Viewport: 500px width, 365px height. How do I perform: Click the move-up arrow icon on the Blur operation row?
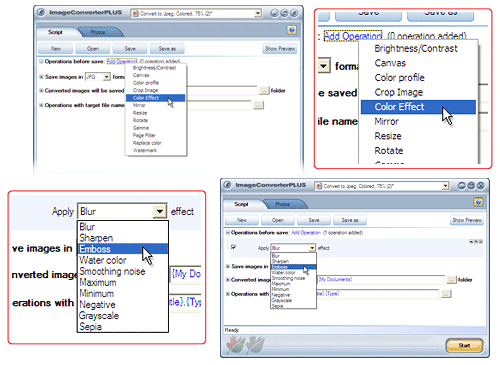coord(471,241)
